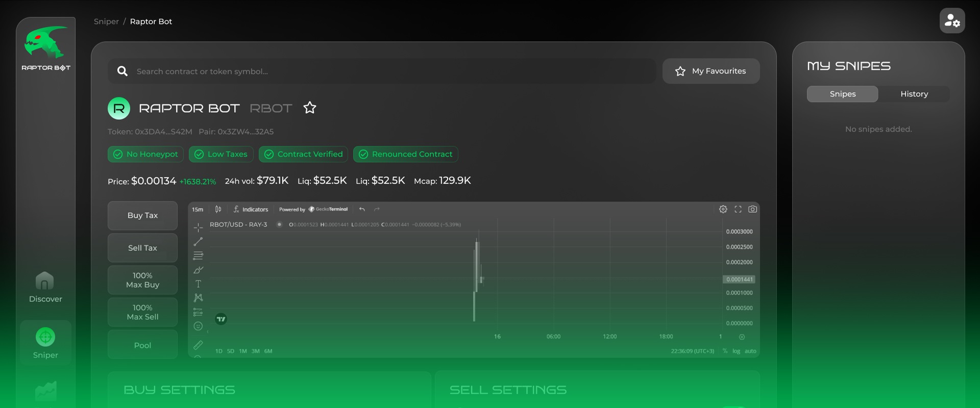Click the Contract Verified badge

[303, 154]
